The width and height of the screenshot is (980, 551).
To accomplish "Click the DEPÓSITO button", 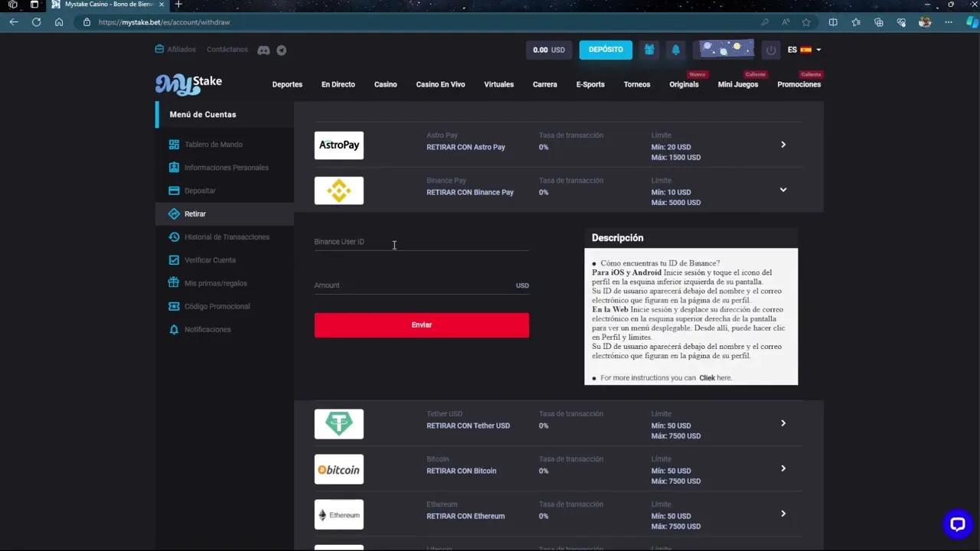I will point(606,50).
